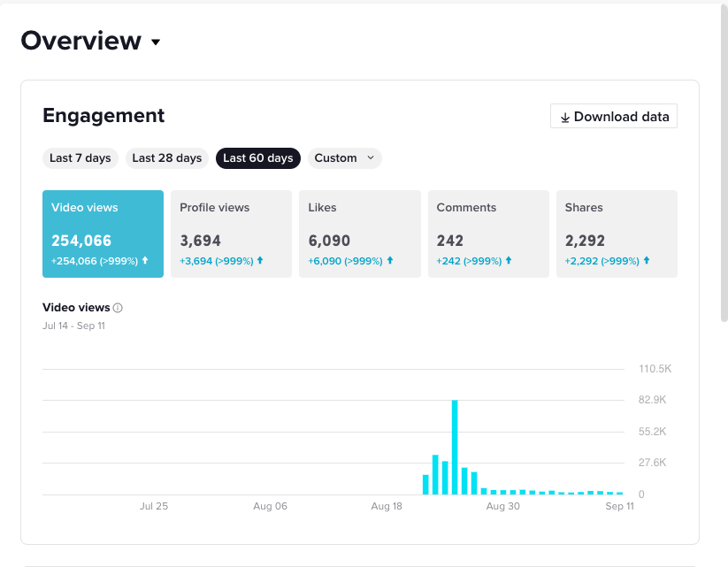
Task: Show the Shares metric card
Action: point(617,234)
